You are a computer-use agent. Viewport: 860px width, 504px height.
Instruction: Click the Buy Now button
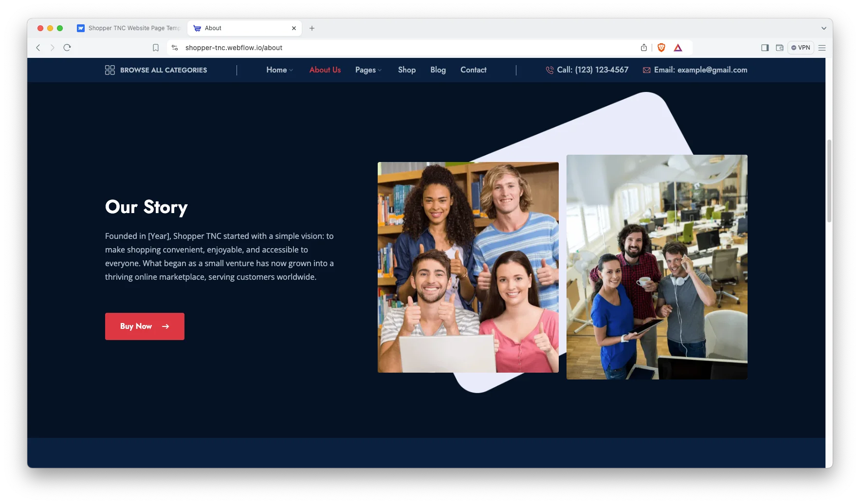point(145,326)
